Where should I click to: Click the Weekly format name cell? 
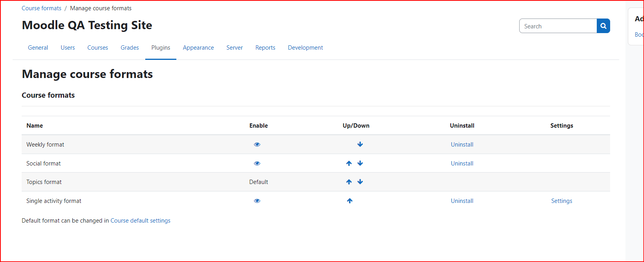pyautogui.click(x=45, y=145)
